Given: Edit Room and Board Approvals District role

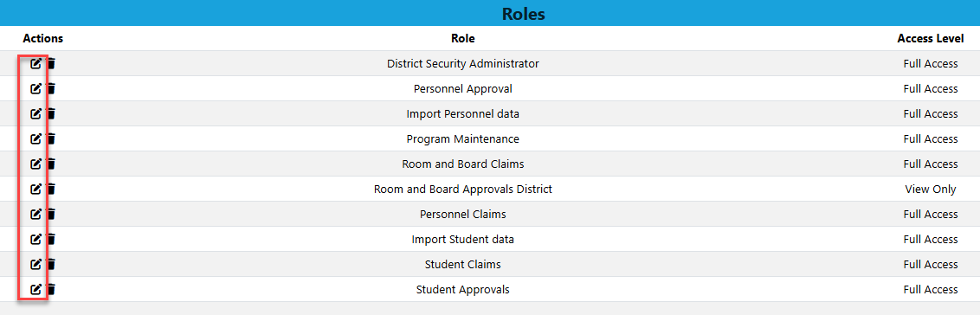Looking at the screenshot, I should point(36,189).
